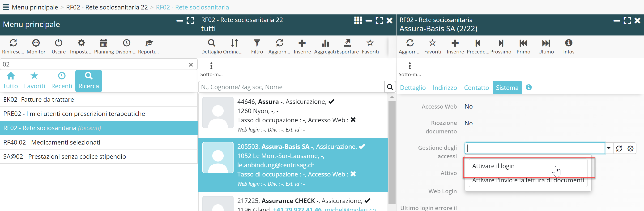Select the Favoriti filter in main menu
The image size is (644, 211).
tap(34, 81)
